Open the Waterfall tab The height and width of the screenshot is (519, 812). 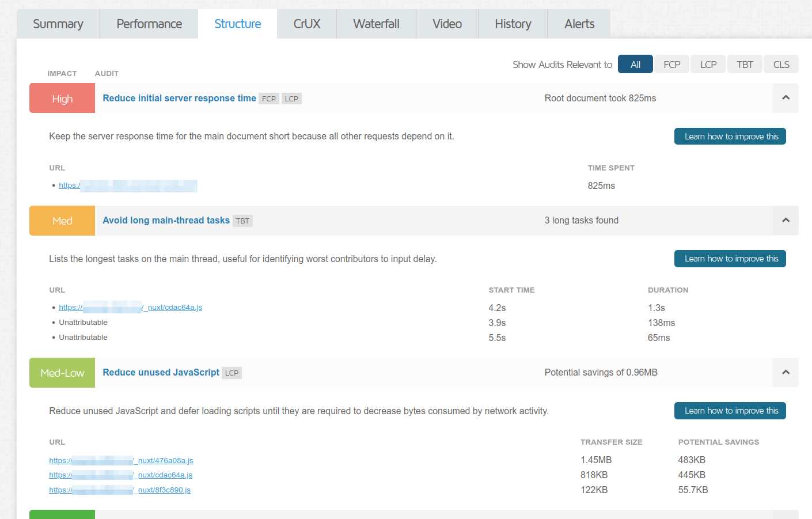(376, 24)
